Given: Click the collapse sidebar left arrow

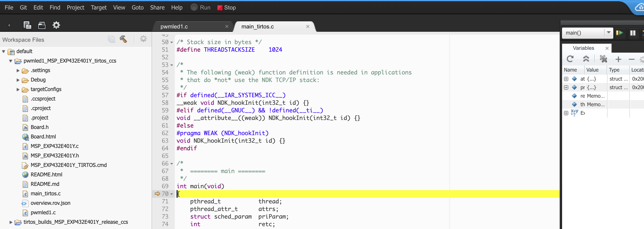Looking at the screenshot, I should pyautogui.click(x=9, y=25).
